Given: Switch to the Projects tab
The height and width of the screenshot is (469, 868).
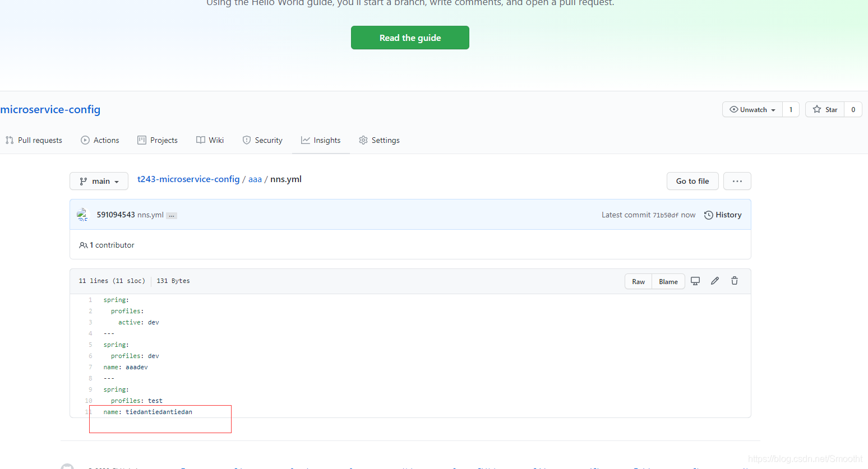Looking at the screenshot, I should [x=158, y=140].
